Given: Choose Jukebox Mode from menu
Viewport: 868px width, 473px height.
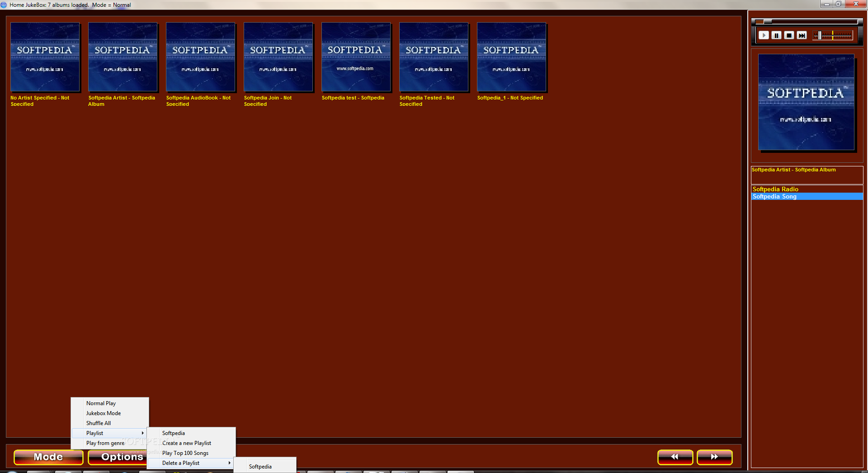Looking at the screenshot, I should 110,413.
